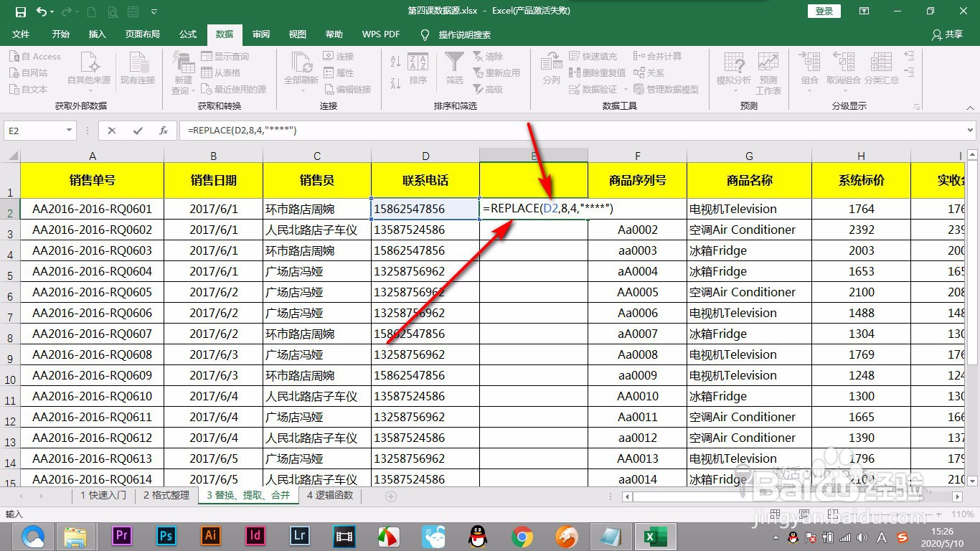Expand the 自其他来源 dropdown
This screenshot has height=551, width=980.
click(89, 90)
